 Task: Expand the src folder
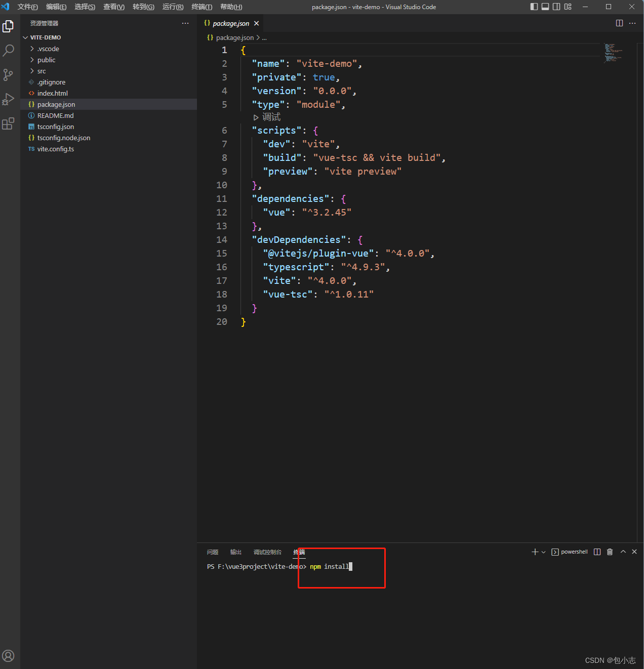click(x=108, y=71)
